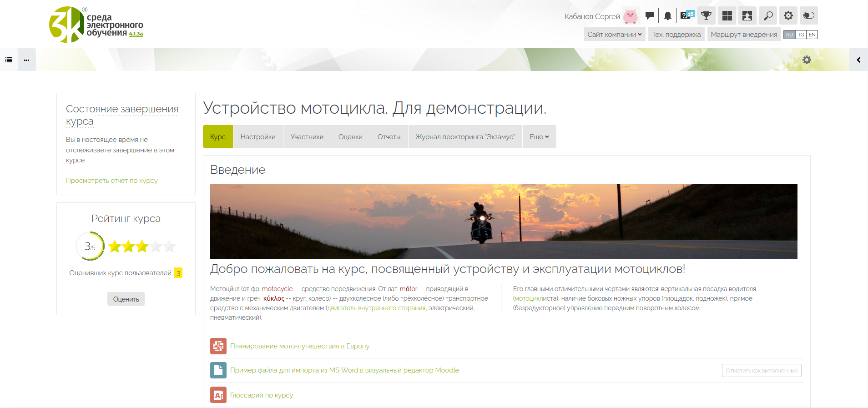Viewport: 868px width, 408px height.
Task: Expand the Еще dropdown menu
Action: 539,136
